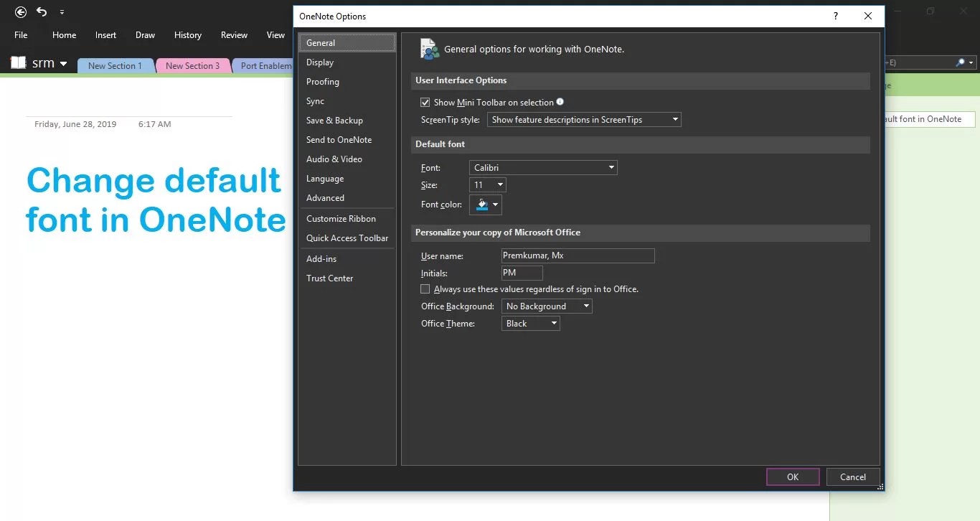Select the Customize Ribbon category
The width and height of the screenshot is (980, 521).
point(347,219)
